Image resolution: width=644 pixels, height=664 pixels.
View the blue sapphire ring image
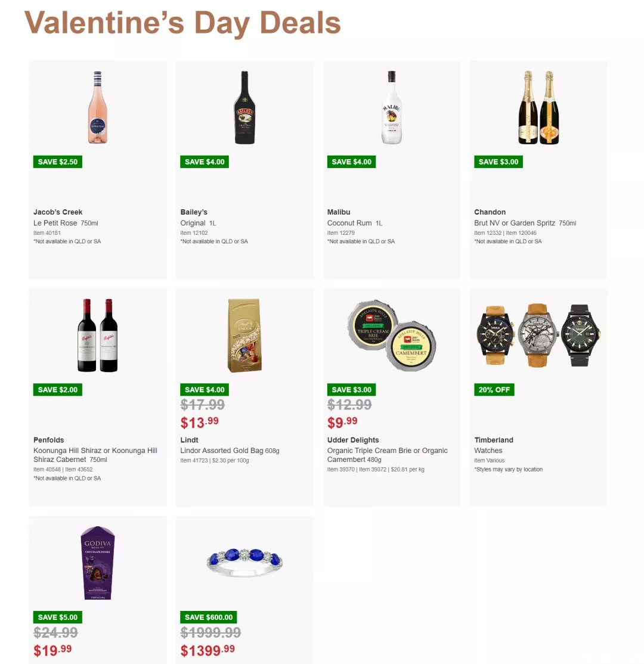pyautogui.click(x=244, y=563)
